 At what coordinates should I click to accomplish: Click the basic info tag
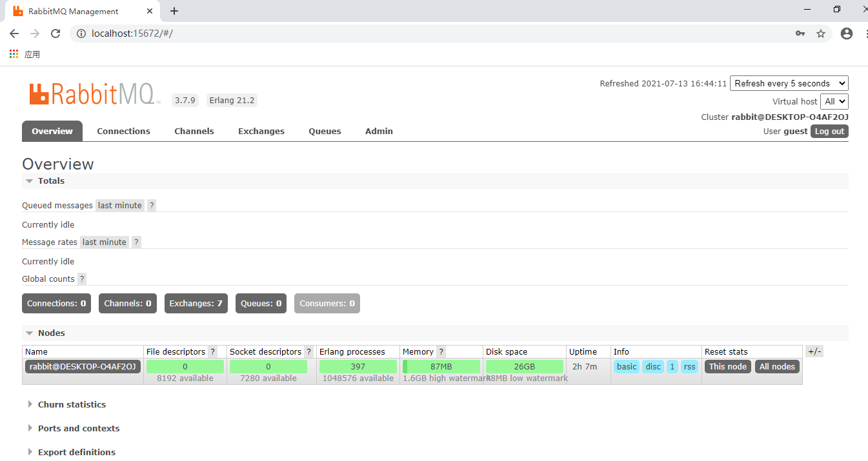pyautogui.click(x=627, y=366)
